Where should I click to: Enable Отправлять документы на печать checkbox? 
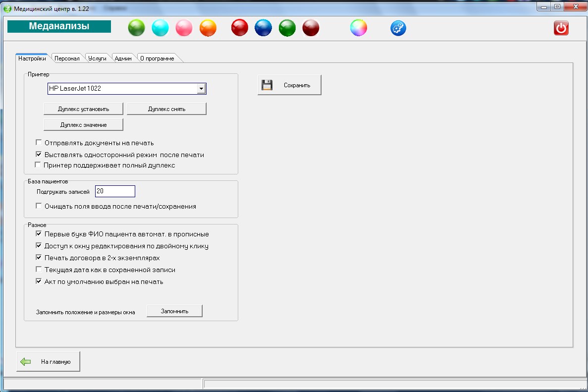point(39,143)
